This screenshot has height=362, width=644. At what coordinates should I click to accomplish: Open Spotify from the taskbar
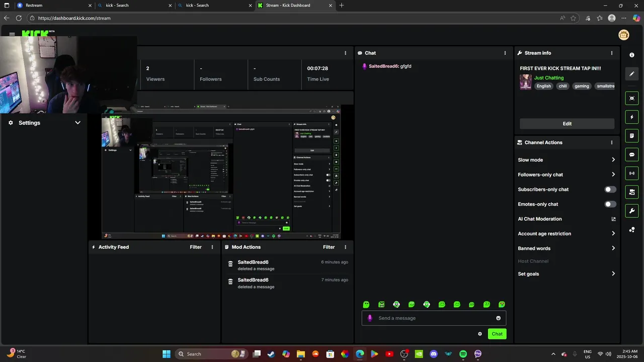tap(463, 354)
